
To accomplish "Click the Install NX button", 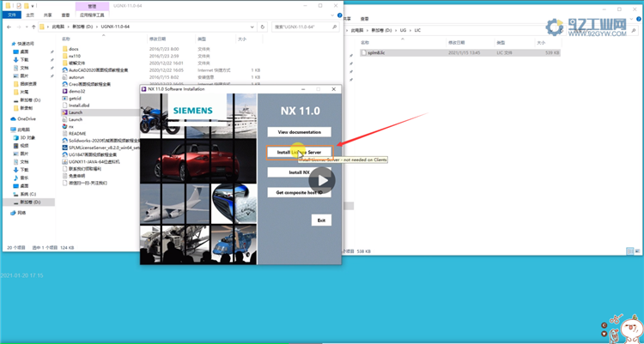I will [x=300, y=172].
